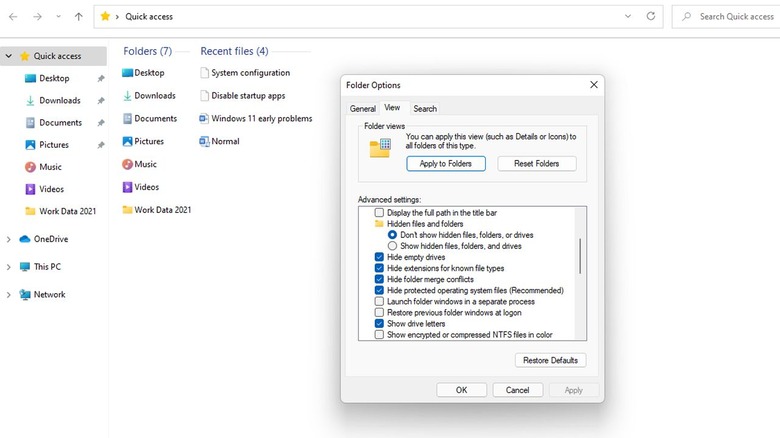Select Network icon in sidebar
780x438 pixels.
pyautogui.click(x=24, y=295)
